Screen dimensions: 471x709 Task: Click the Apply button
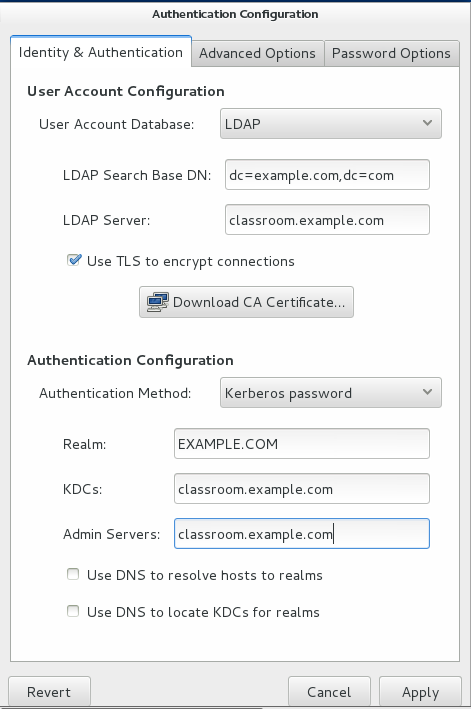tap(420, 692)
